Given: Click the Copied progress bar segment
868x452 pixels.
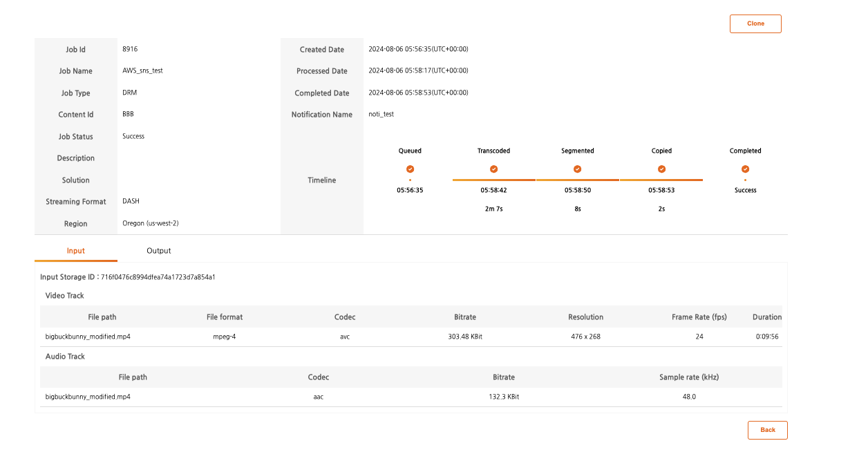Looking at the screenshot, I should 661,180.
